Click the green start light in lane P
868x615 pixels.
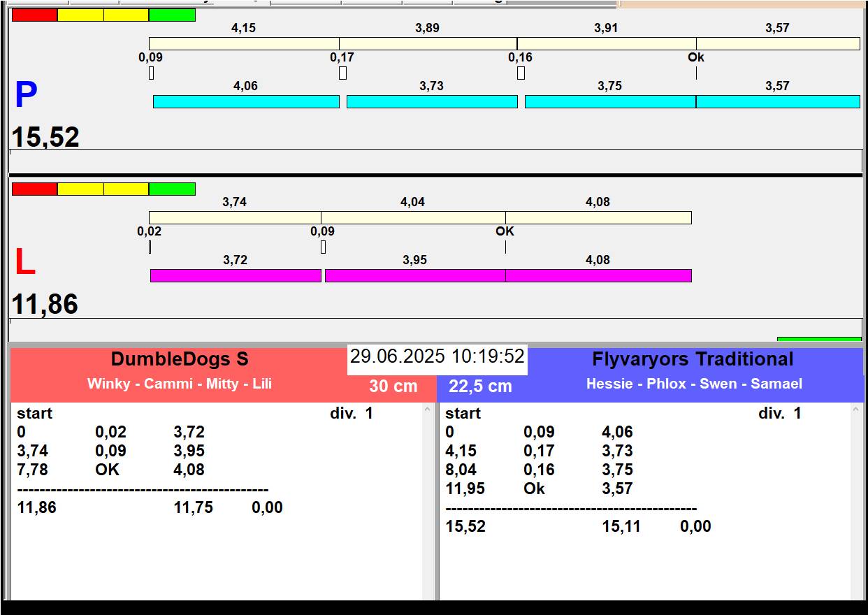pos(172,15)
